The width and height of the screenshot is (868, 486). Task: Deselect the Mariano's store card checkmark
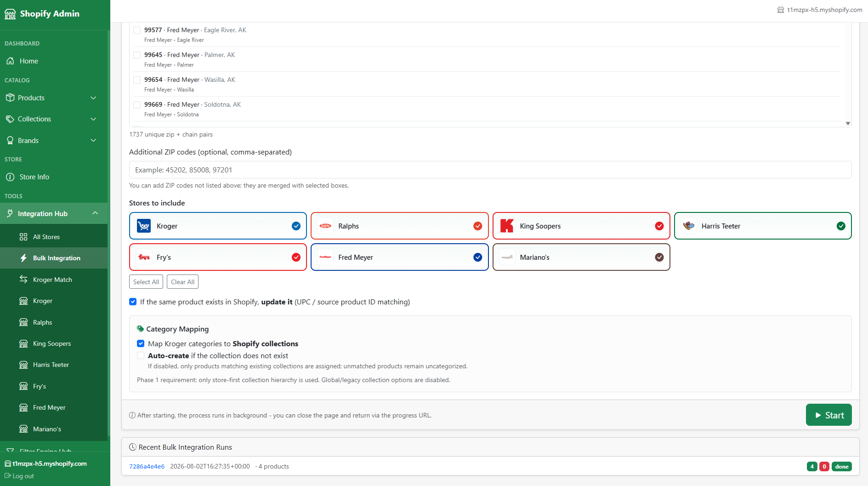click(659, 257)
